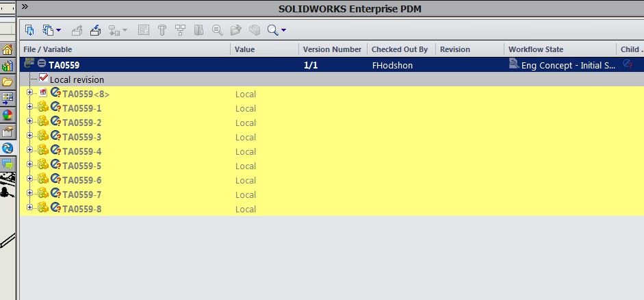Click the Check In box icon
Screen dimensions: 644x300
tap(95, 30)
